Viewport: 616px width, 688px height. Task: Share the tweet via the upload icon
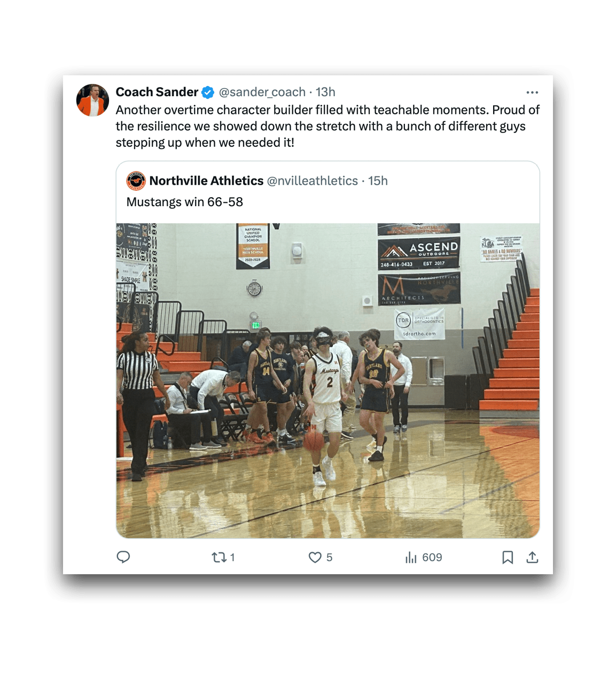(532, 558)
